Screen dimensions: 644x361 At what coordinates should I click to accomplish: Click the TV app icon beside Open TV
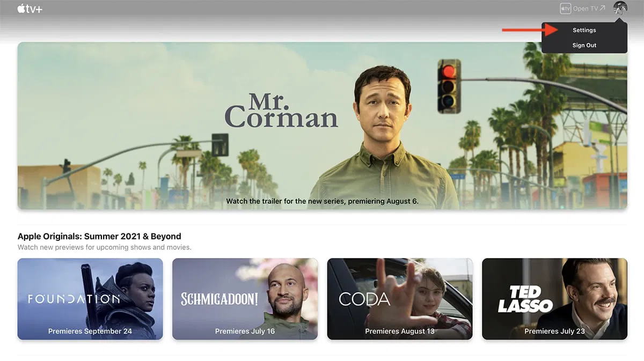(565, 8)
